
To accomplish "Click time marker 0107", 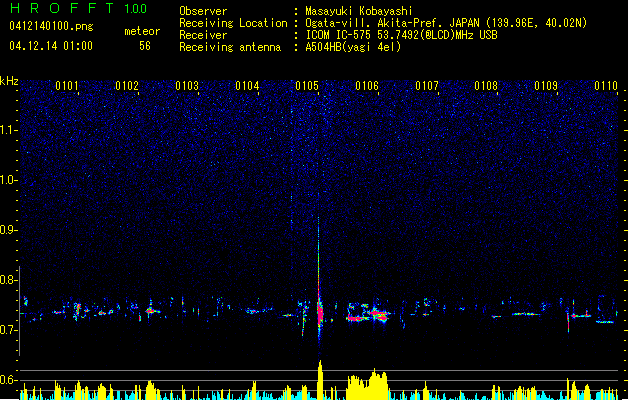I will (427, 86).
